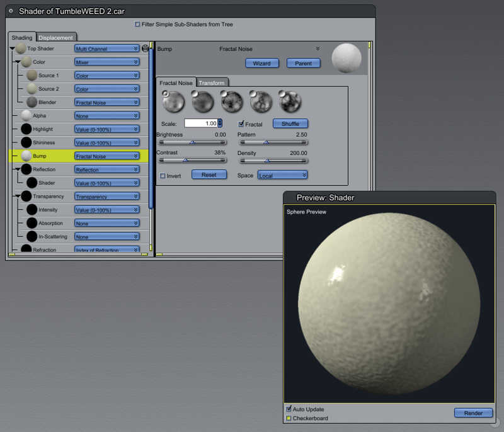Click the Reset button

pos(209,174)
